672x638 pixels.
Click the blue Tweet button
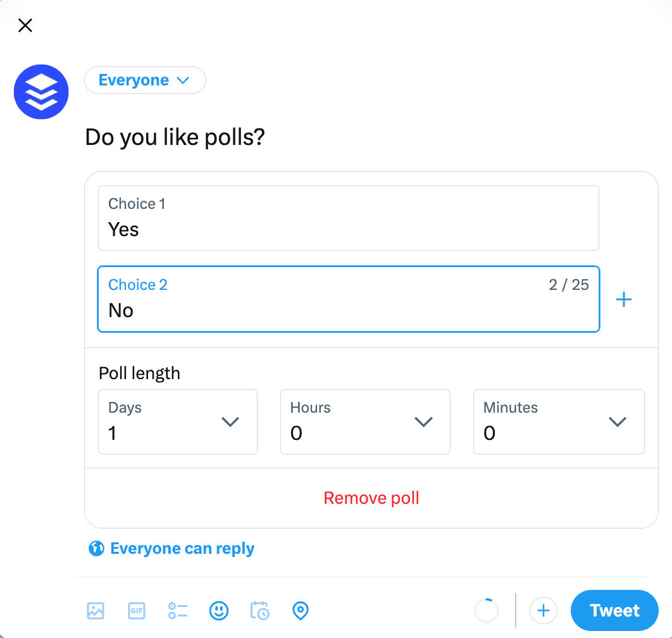click(614, 610)
